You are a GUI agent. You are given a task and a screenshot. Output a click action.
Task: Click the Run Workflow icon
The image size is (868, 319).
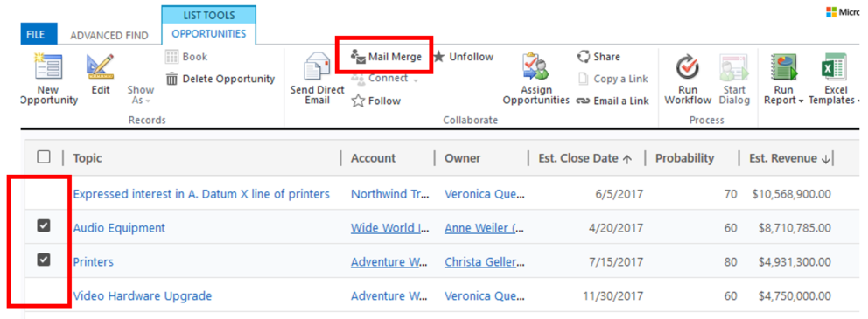coord(688,68)
